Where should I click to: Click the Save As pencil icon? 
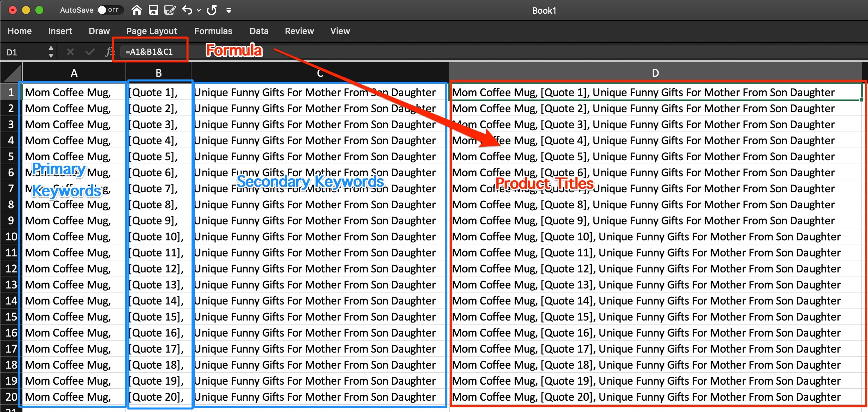(170, 10)
